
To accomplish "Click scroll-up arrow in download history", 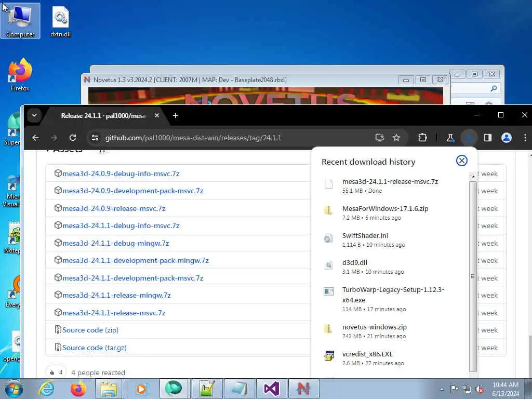I will (x=473, y=176).
